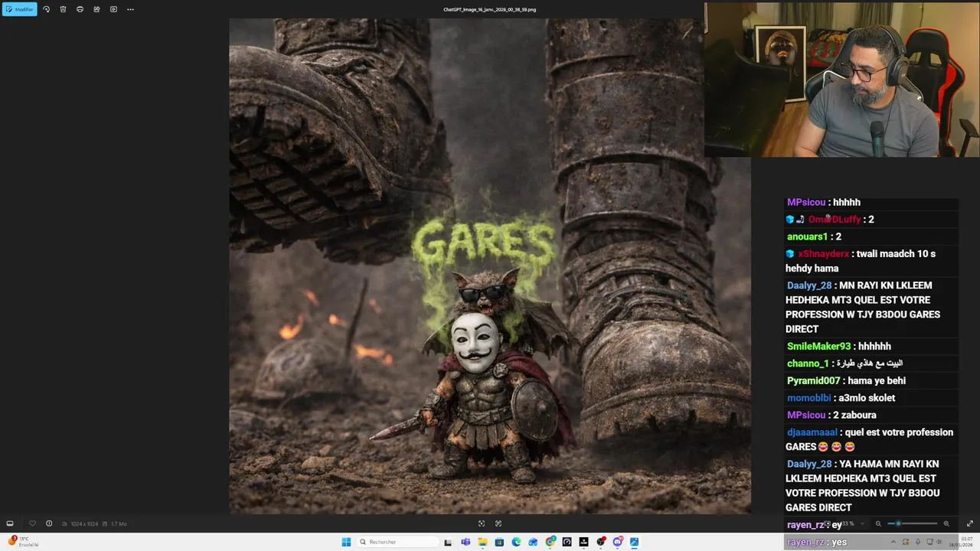Open Microsoft Teams from the taskbar
The width and height of the screenshot is (980, 551).
click(465, 542)
